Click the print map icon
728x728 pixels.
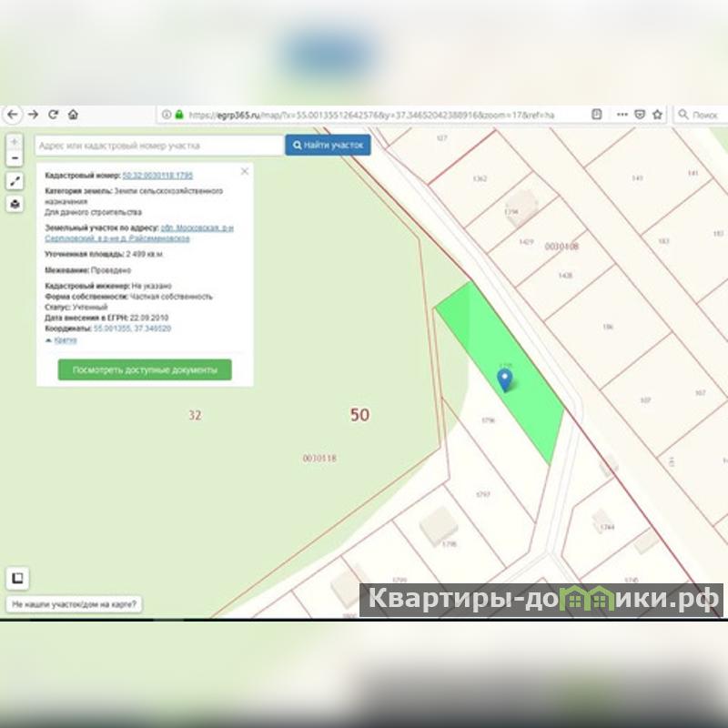pos(15,205)
